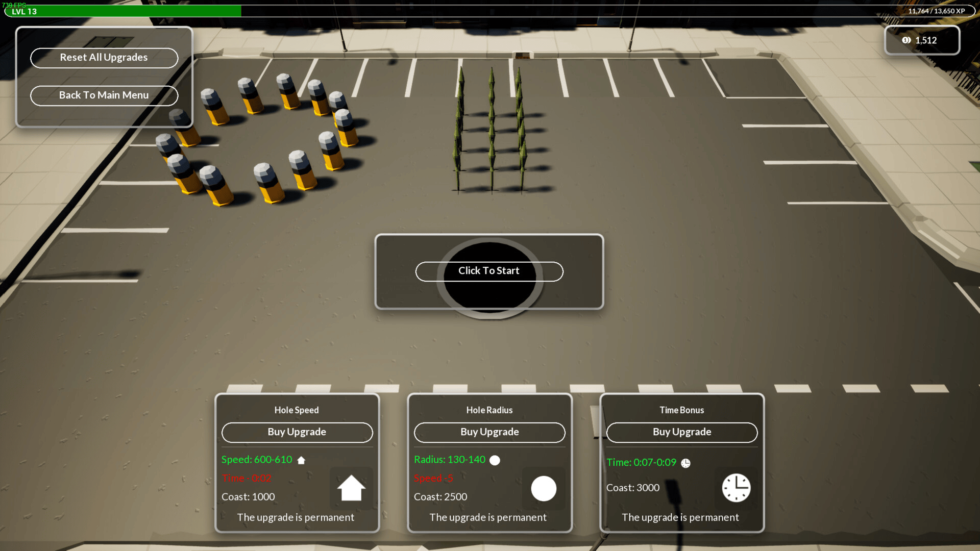Click the 11,764 / 13,650 XP counter

tap(936, 11)
